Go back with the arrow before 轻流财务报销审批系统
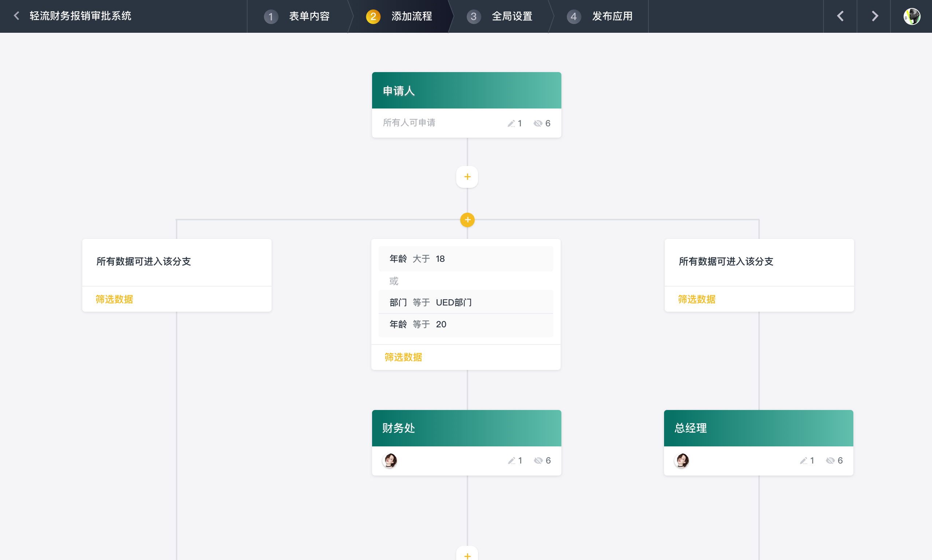The height and width of the screenshot is (560, 932). click(x=16, y=16)
